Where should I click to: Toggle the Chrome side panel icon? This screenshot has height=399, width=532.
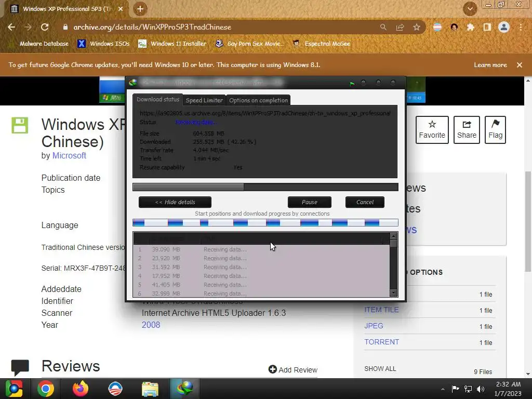coord(487,27)
